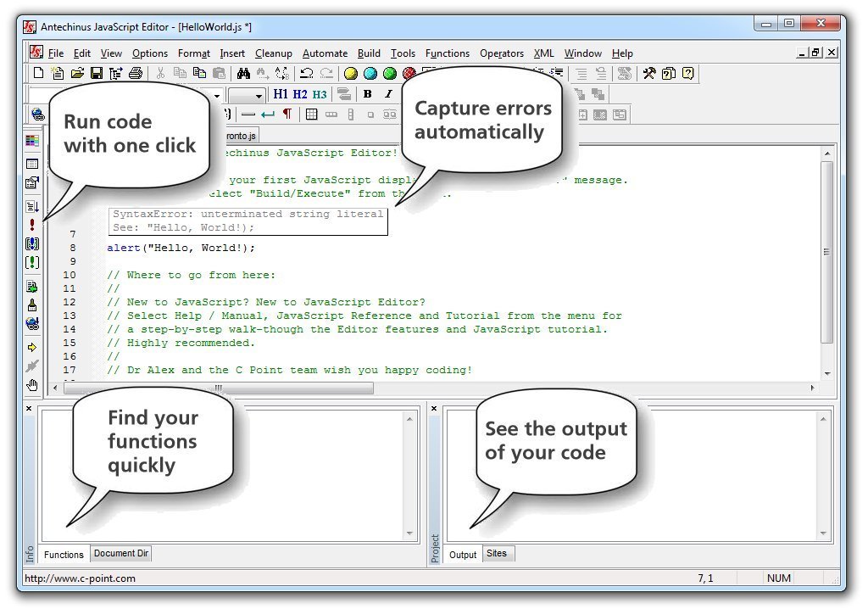
Task: Click the Functions panel list area
Action: click(230, 476)
